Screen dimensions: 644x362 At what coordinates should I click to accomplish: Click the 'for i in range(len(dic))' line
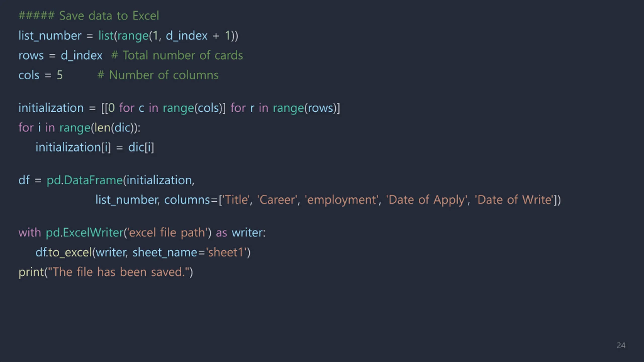click(x=79, y=128)
